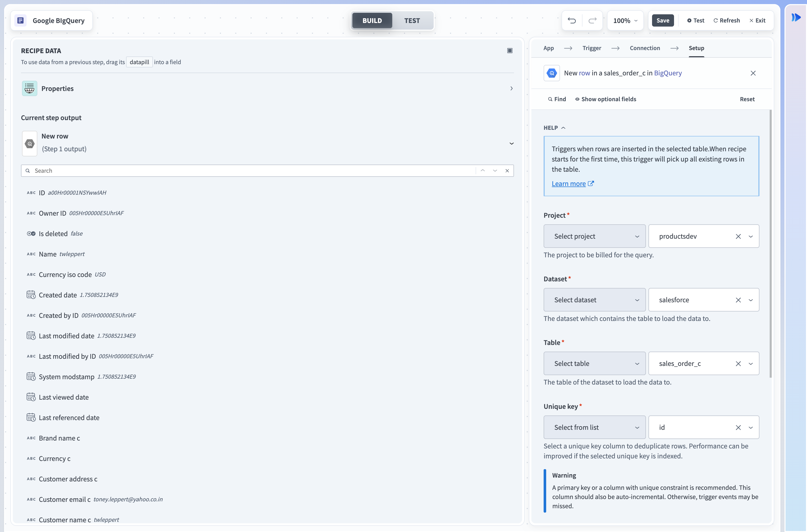Viewport: 807px width, 532px height.
Task: Open the id unique key dropdown
Action: 751,427
